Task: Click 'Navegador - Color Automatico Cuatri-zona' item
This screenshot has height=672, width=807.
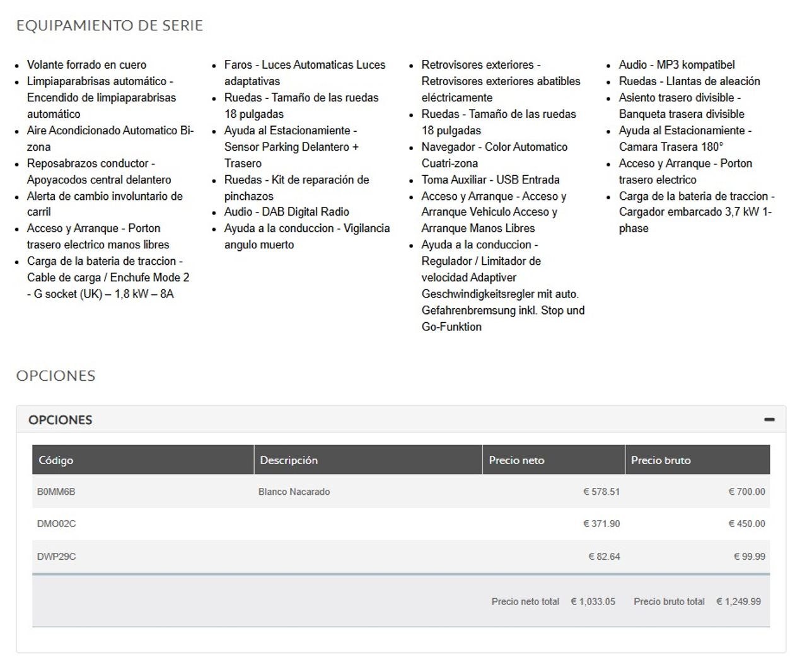Action: pos(494,155)
